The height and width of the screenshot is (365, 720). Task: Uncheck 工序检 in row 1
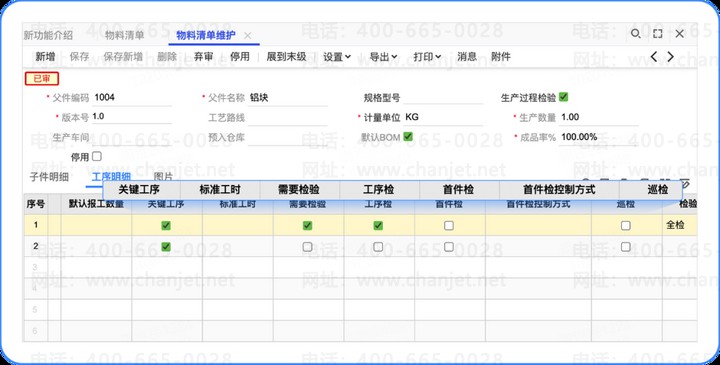pyautogui.click(x=378, y=225)
